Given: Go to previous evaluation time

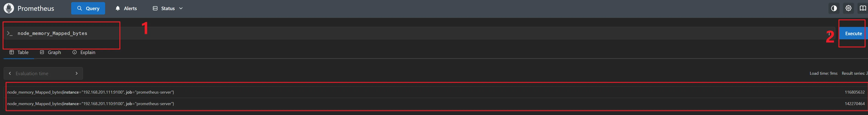Looking at the screenshot, I should [10, 74].
